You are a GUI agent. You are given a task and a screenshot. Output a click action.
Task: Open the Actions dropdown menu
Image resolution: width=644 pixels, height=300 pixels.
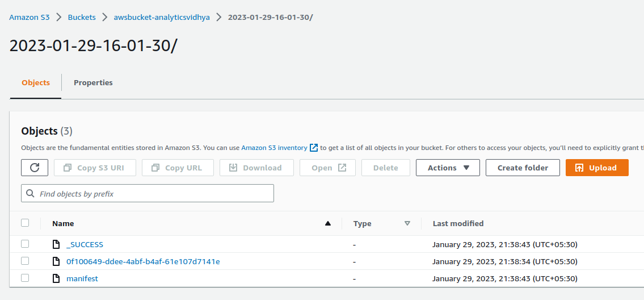(x=448, y=168)
